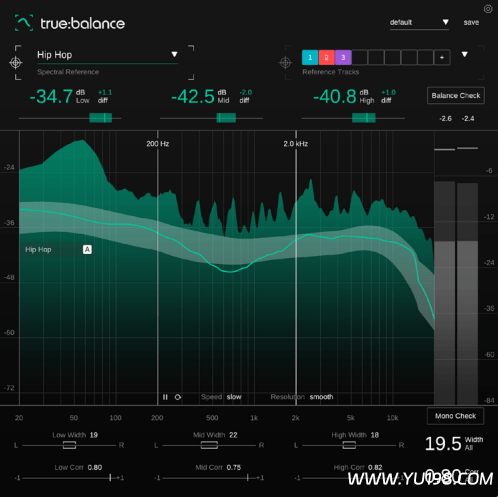Click the -2.6 peak value

[x=445, y=119]
